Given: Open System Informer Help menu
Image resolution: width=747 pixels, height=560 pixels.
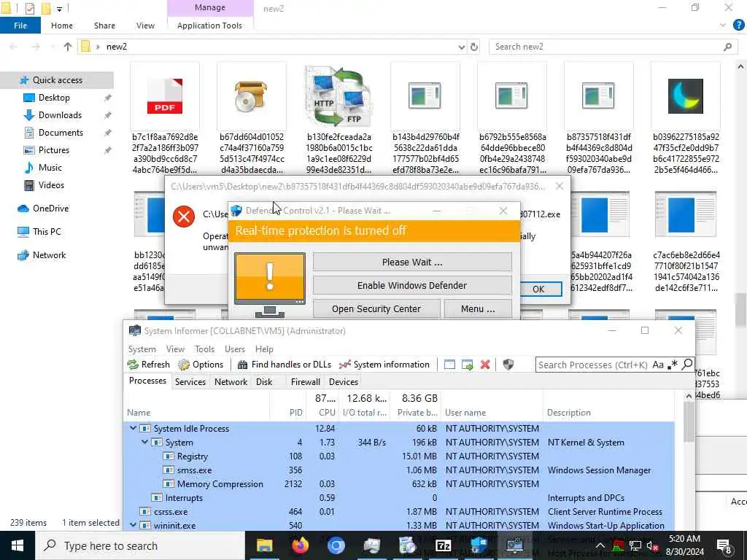Looking at the screenshot, I should pyautogui.click(x=264, y=349).
